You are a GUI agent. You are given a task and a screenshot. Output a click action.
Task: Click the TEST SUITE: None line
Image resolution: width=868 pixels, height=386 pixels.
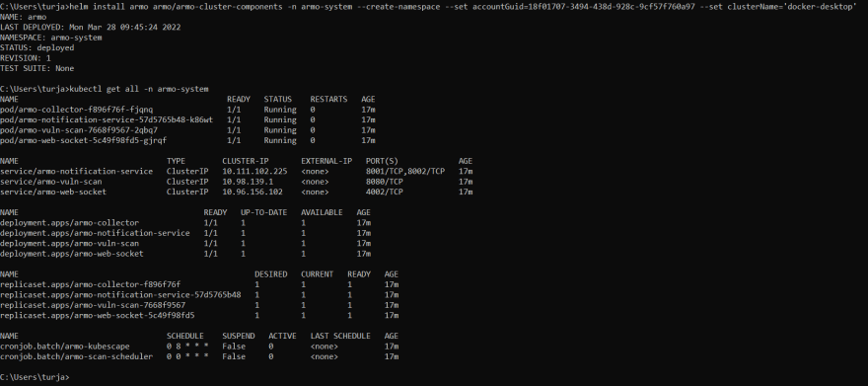pyautogui.click(x=37, y=69)
